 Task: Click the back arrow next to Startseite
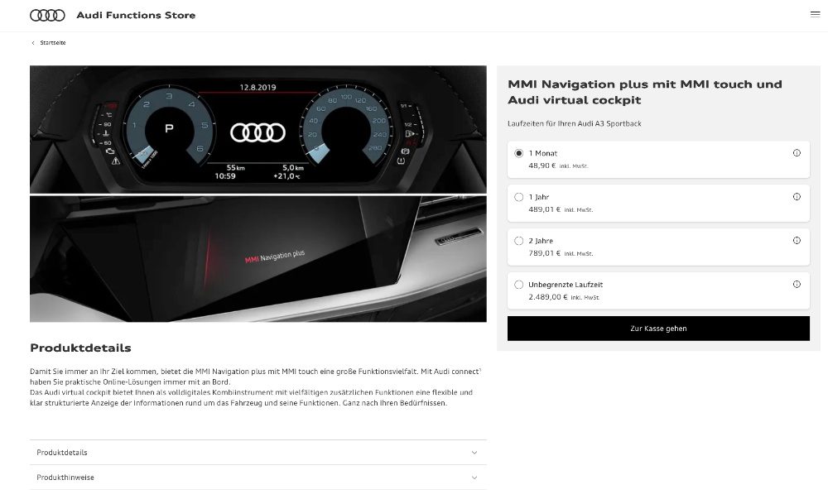(33, 43)
